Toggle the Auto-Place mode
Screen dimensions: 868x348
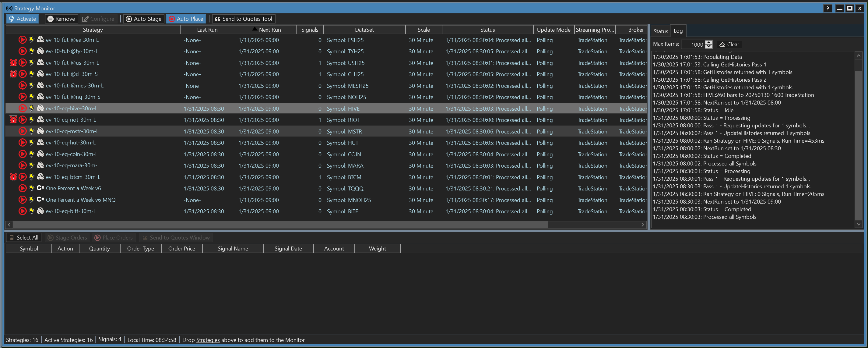pyautogui.click(x=186, y=19)
